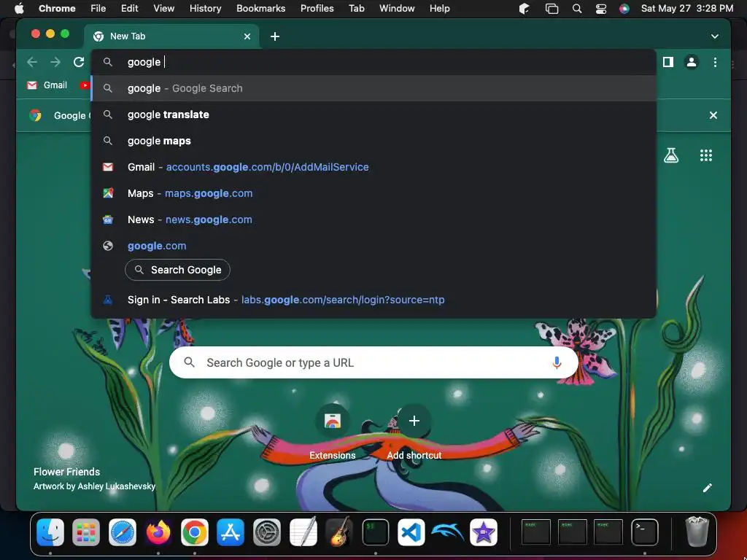Screen dimensions: 747x560
Task: Click the date and time in menu bar
Action: point(687,9)
